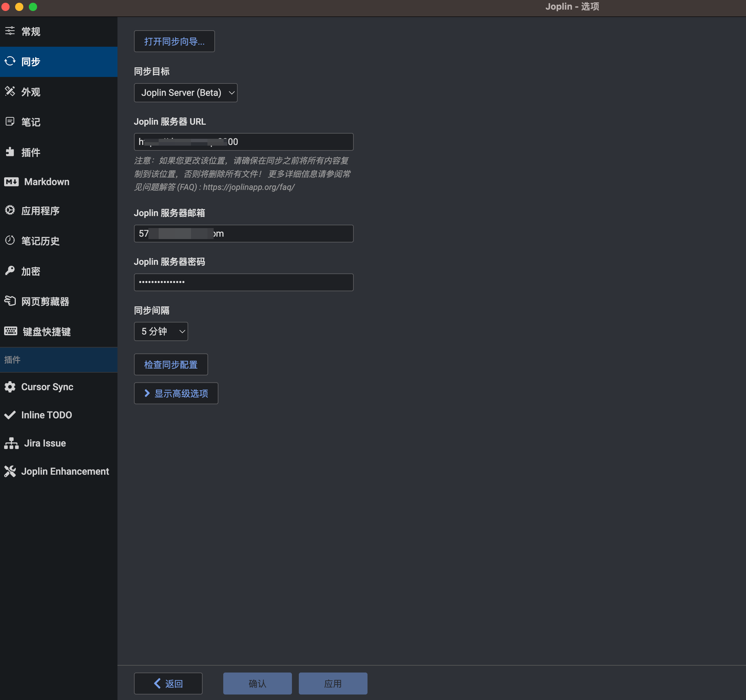The height and width of the screenshot is (700, 746).
Task: Open the 同步目标 Joplin Server dropdown
Action: pos(186,93)
